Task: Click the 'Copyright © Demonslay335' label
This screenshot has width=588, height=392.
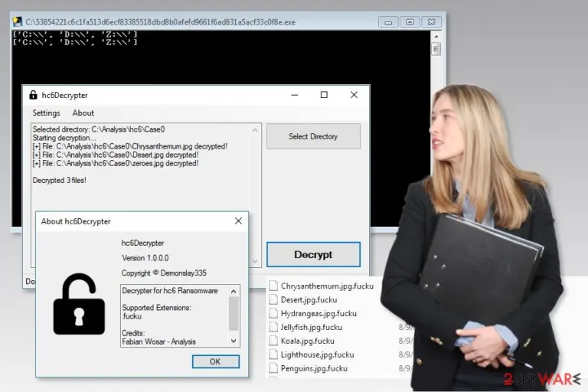Action: pos(164,273)
